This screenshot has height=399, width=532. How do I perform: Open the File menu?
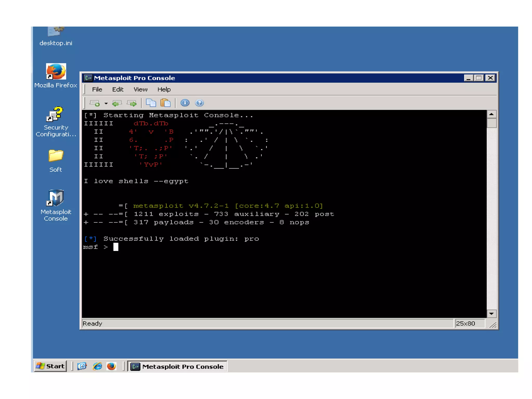pos(97,89)
